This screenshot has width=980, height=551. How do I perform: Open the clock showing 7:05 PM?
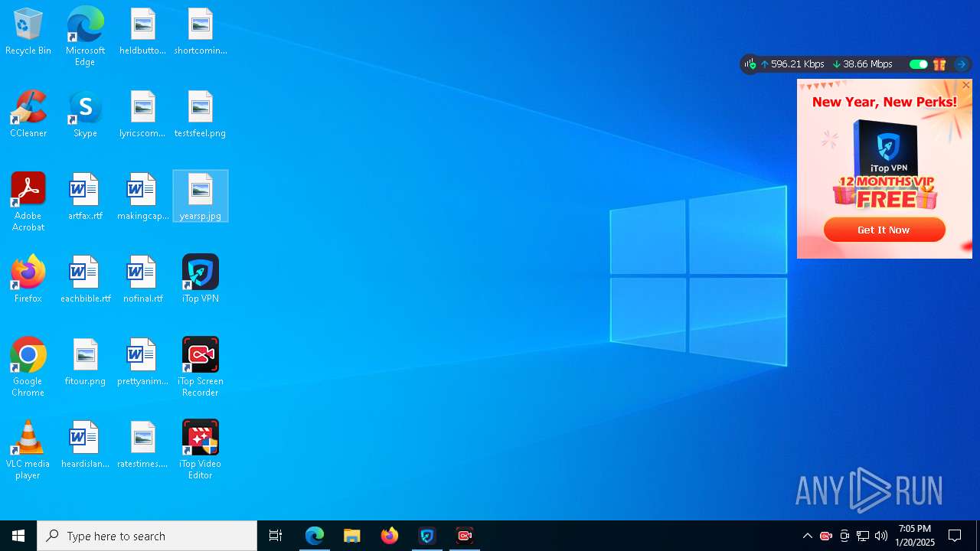click(915, 536)
